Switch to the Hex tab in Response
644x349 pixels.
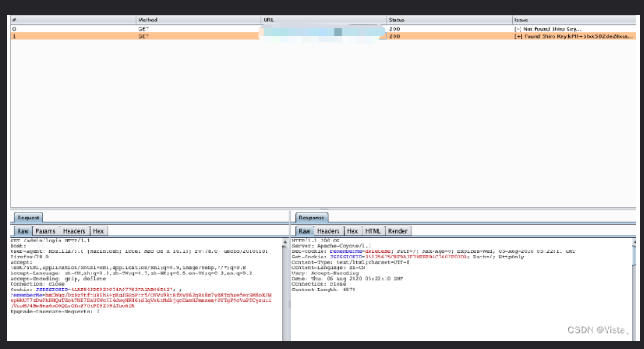point(353,231)
